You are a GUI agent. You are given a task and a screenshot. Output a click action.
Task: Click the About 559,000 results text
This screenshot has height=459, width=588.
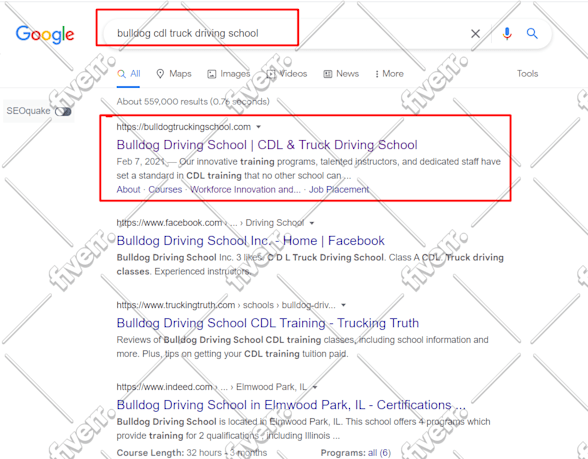point(193,102)
